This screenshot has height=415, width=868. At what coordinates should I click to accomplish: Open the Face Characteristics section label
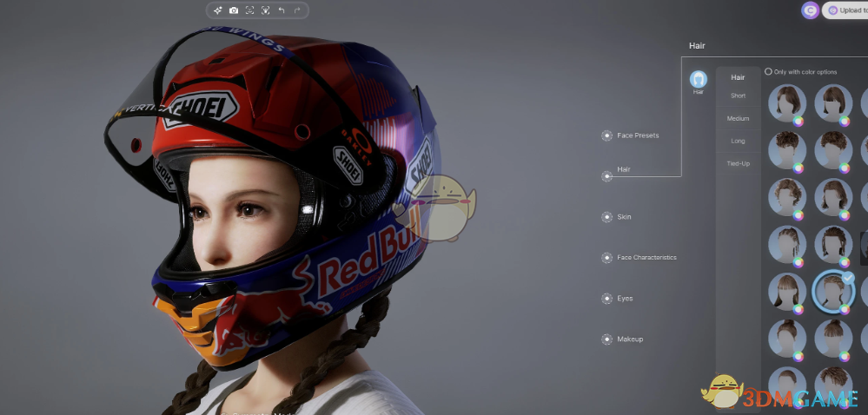coord(646,257)
